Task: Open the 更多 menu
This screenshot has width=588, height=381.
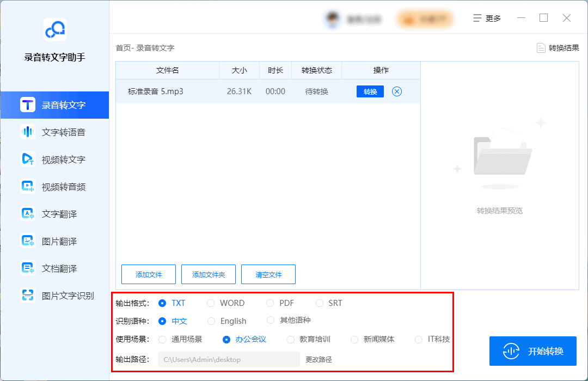Action: 487,19
